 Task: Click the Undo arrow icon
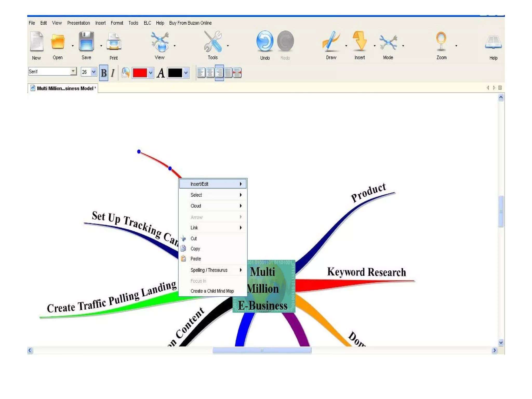coord(265,41)
